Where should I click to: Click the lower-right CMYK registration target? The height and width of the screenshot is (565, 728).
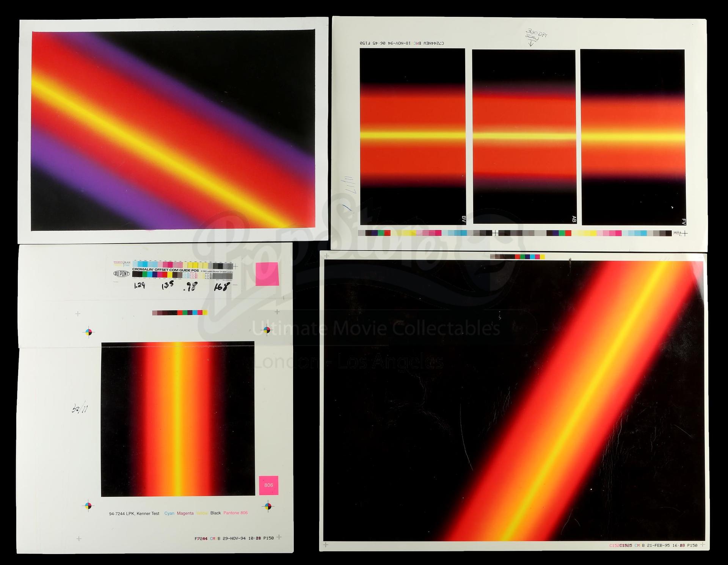(268, 506)
